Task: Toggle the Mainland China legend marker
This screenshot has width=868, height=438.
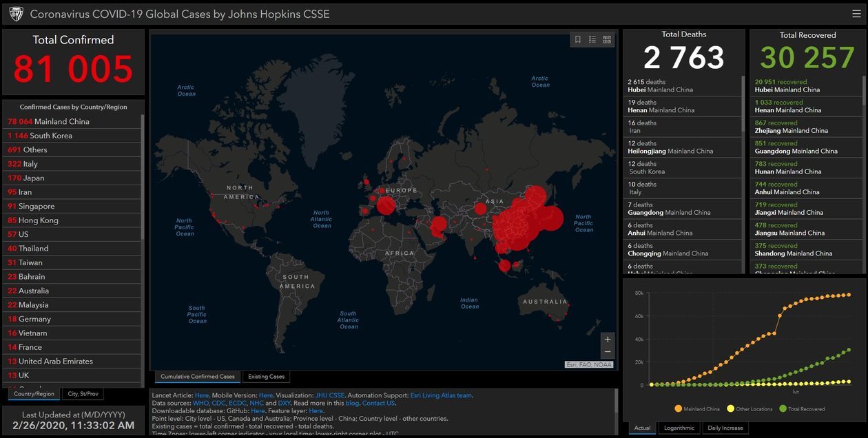Action: [x=679, y=409]
